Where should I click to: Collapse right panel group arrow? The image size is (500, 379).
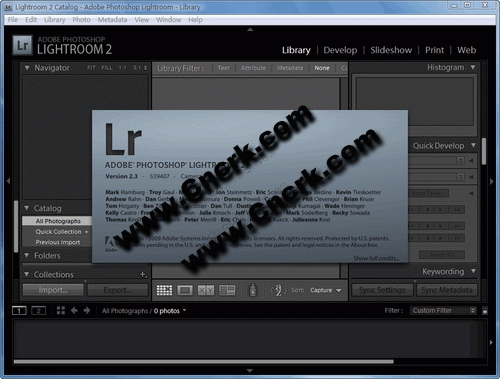coord(491,182)
